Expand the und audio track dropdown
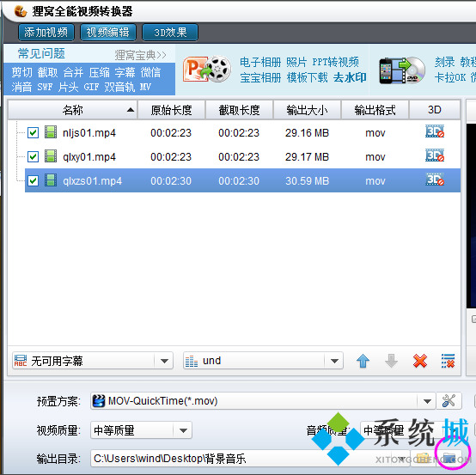 coord(334,361)
